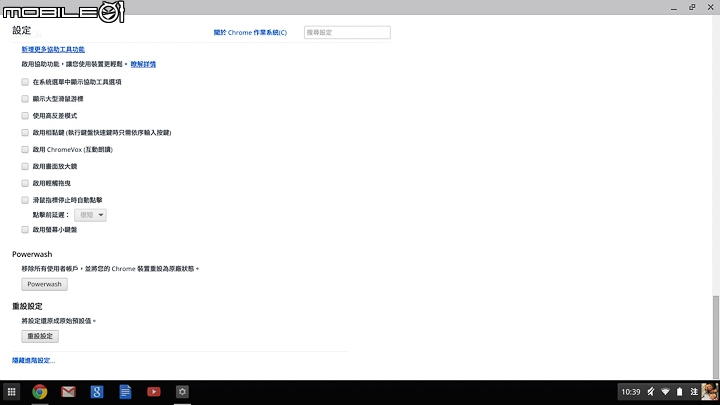The height and width of the screenshot is (405, 720).
Task: Enable the tap dragging checkbox
Action: point(25,183)
